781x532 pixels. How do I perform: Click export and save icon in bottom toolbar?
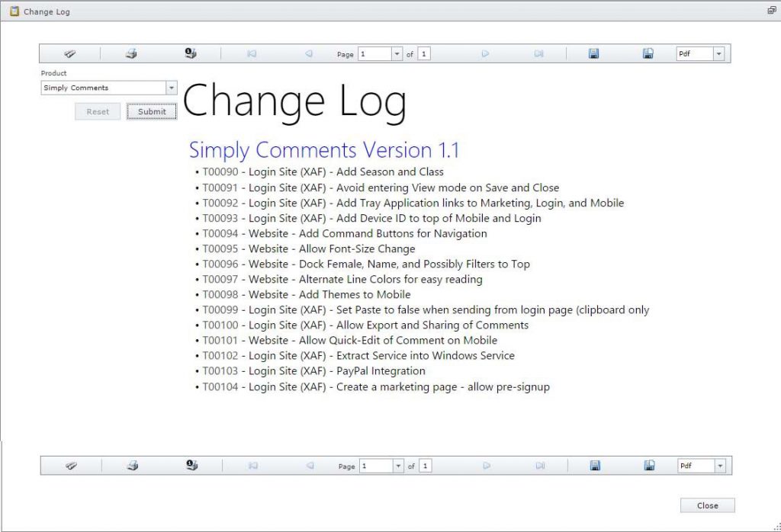click(x=595, y=466)
